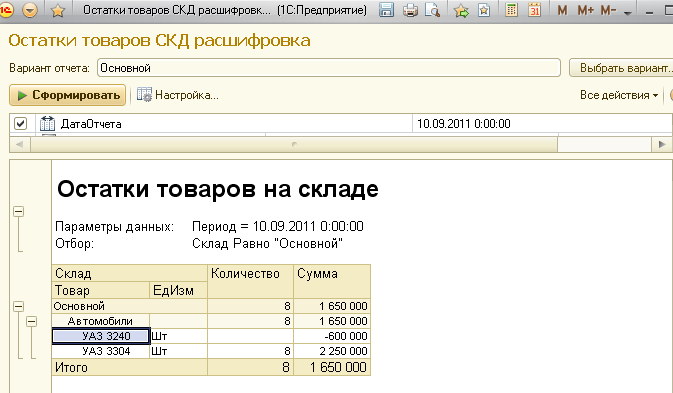
Task: Click the Склад Равно "Основной" filter text
Action: (267, 244)
